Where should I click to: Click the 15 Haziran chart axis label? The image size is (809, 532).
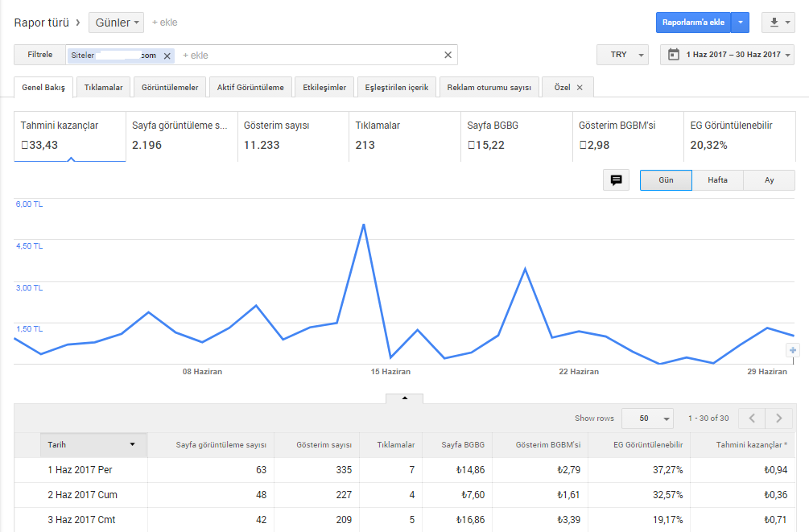click(390, 372)
